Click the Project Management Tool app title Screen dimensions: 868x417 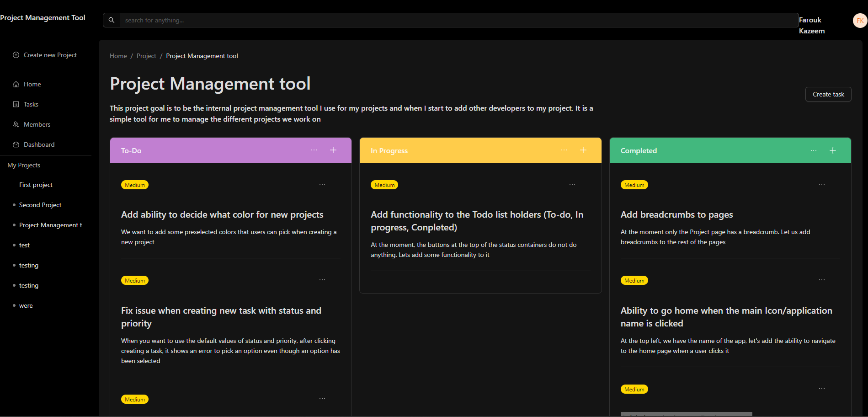pos(43,17)
